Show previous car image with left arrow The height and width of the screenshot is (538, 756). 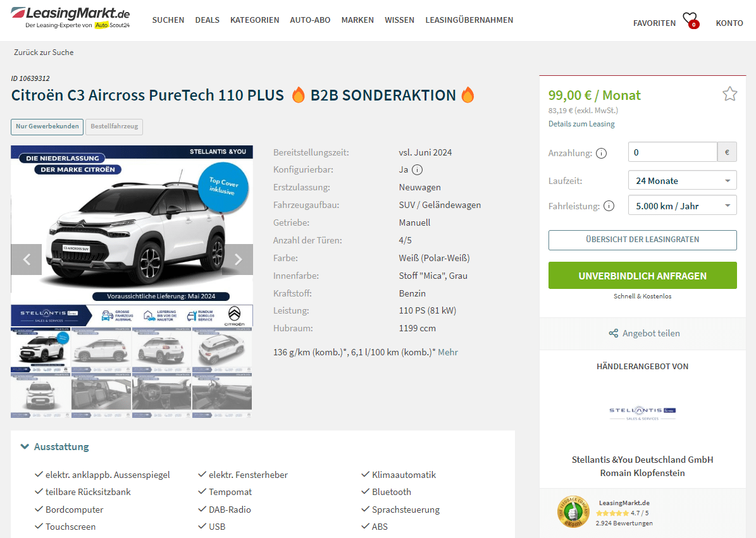click(x=27, y=260)
